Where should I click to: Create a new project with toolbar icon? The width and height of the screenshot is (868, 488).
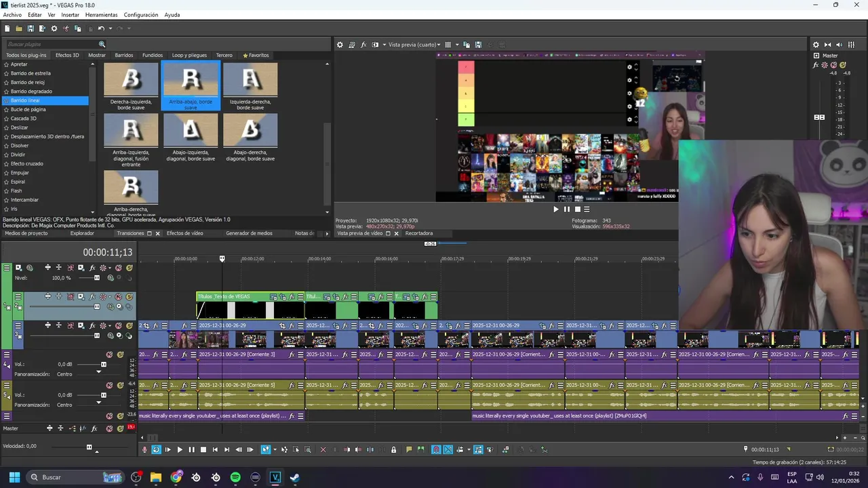click(7, 28)
